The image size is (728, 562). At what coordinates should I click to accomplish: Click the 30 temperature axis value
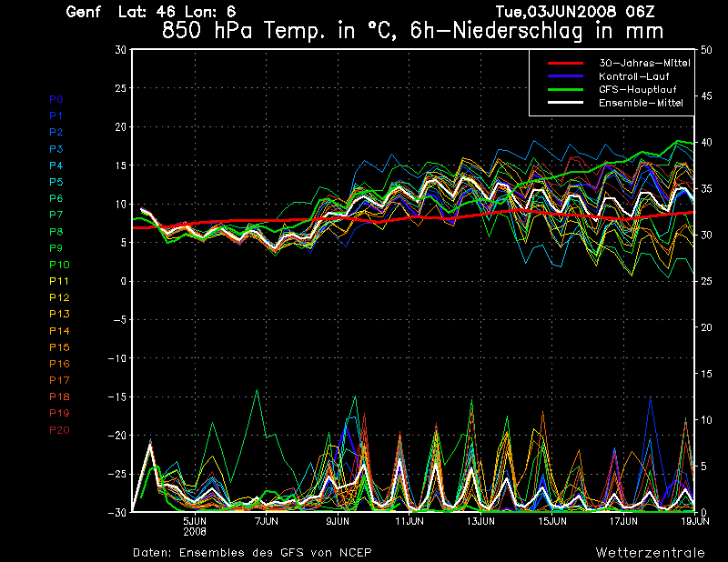point(121,50)
